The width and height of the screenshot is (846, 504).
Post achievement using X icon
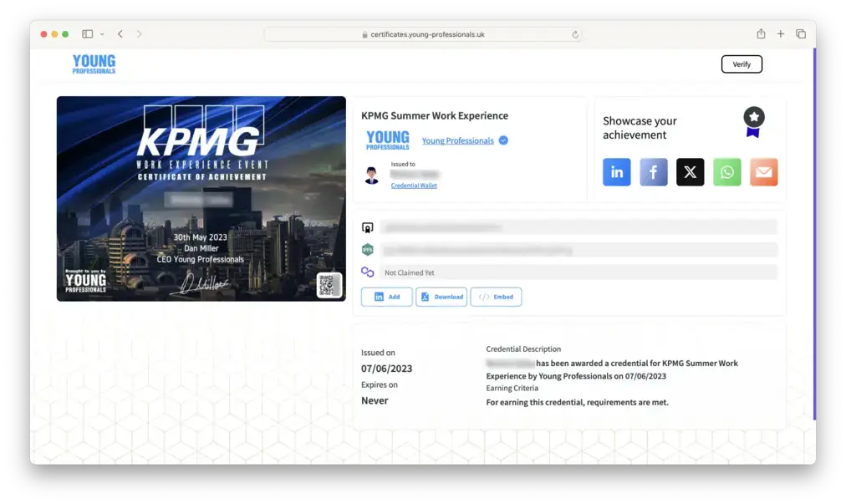click(x=690, y=172)
